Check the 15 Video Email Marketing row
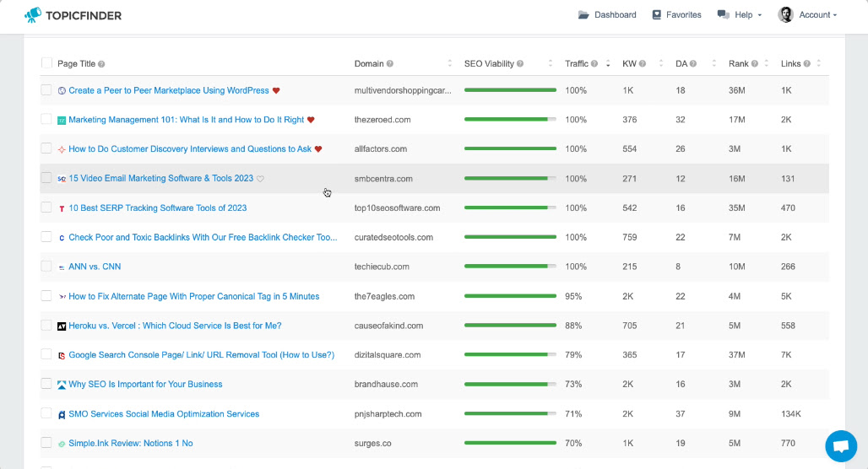Screen dimensions: 868x469 (x=46, y=177)
